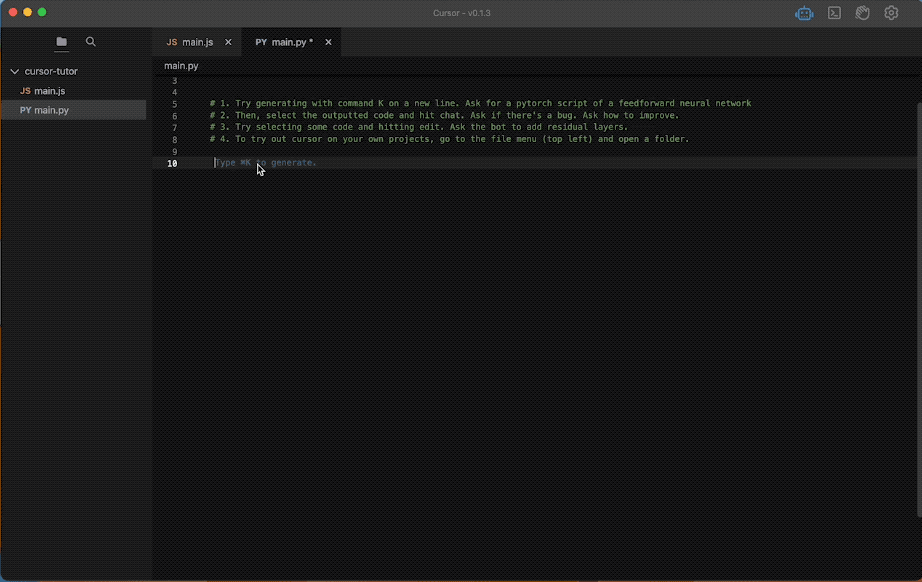Click the comment line starting "# 4. To try out cursor"
Viewport: 922px width, 582px height.
(449, 139)
